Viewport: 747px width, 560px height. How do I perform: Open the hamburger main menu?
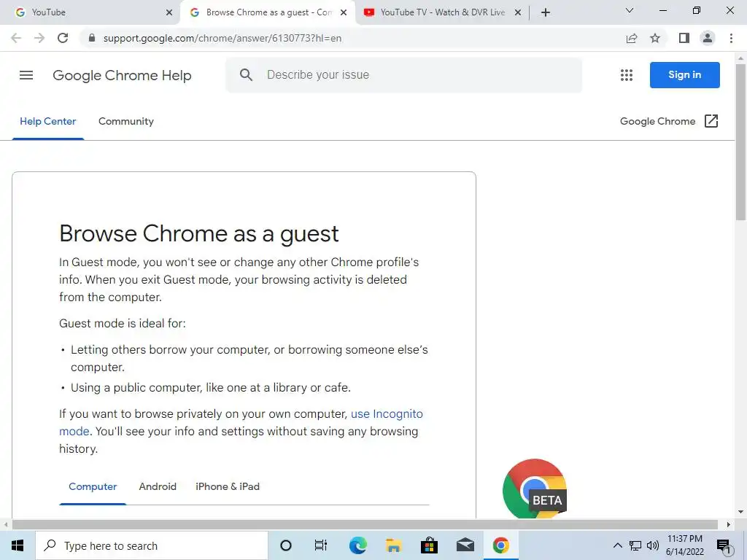click(26, 75)
